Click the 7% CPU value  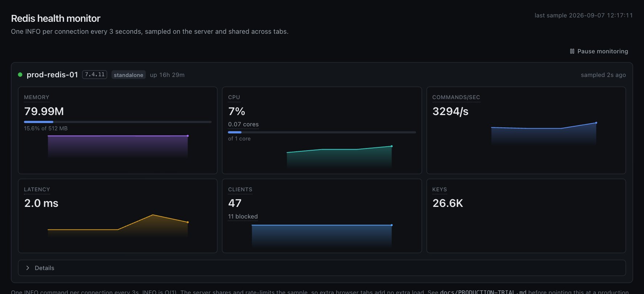point(236,111)
